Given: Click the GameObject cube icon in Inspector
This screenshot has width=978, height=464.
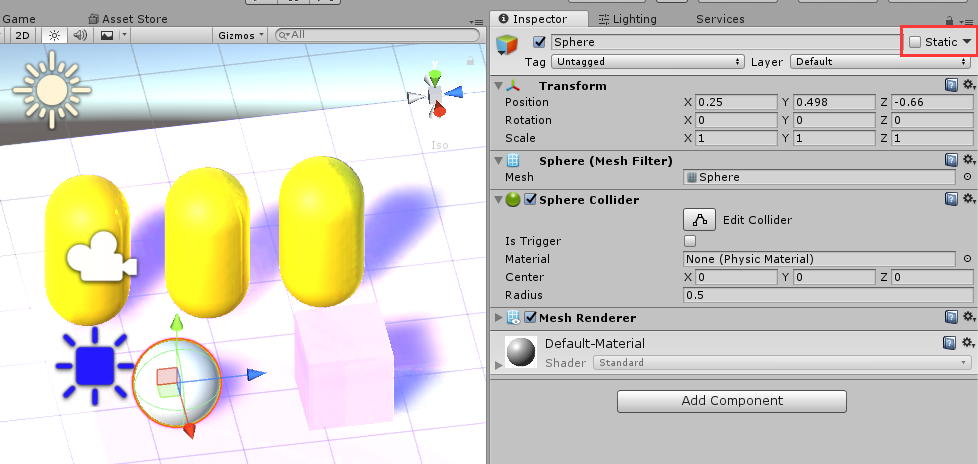Looking at the screenshot, I should click(x=506, y=45).
